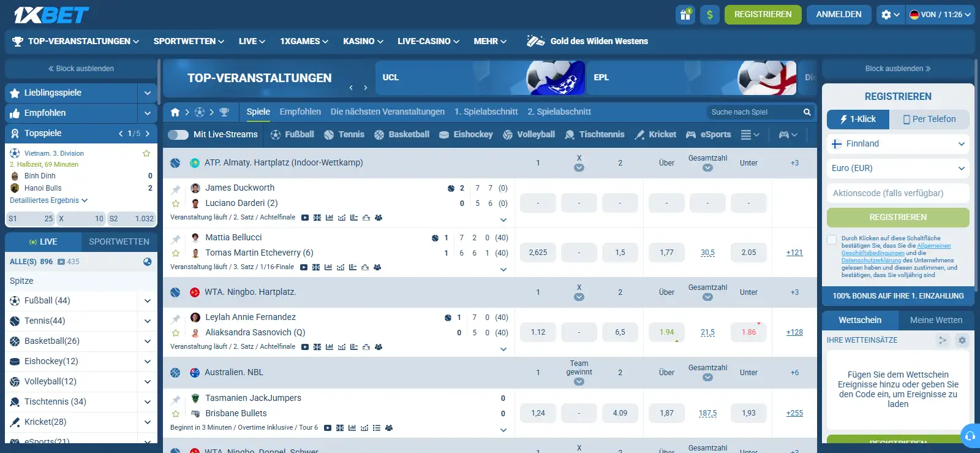Open the Finnland country dropdown
Screen dimensions: 980x453
[898, 144]
